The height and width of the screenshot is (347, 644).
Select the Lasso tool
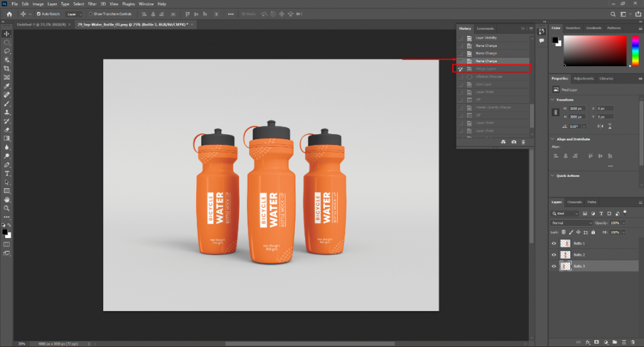6,51
